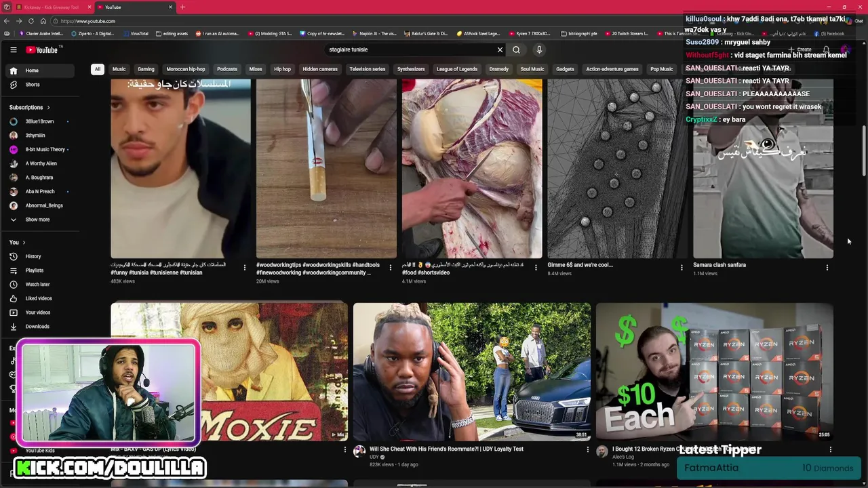Viewport: 868px width, 488px height.
Task: Click the UDY channel avatar
Action: 359,452
